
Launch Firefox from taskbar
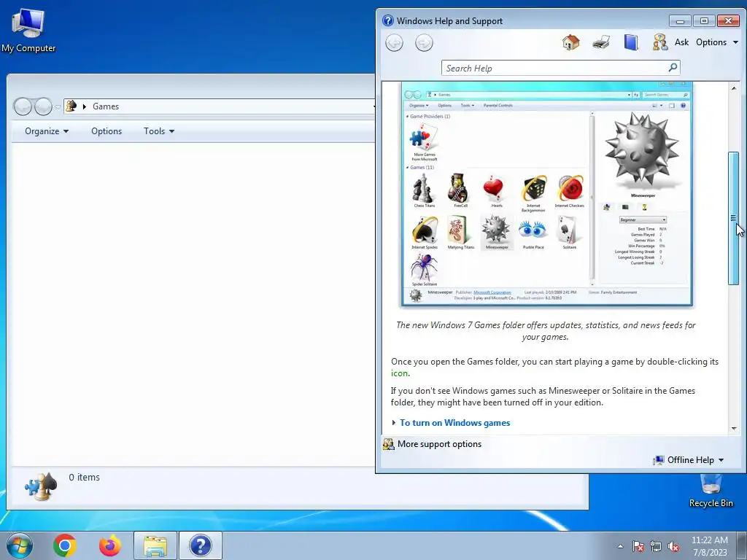click(x=110, y=545)
